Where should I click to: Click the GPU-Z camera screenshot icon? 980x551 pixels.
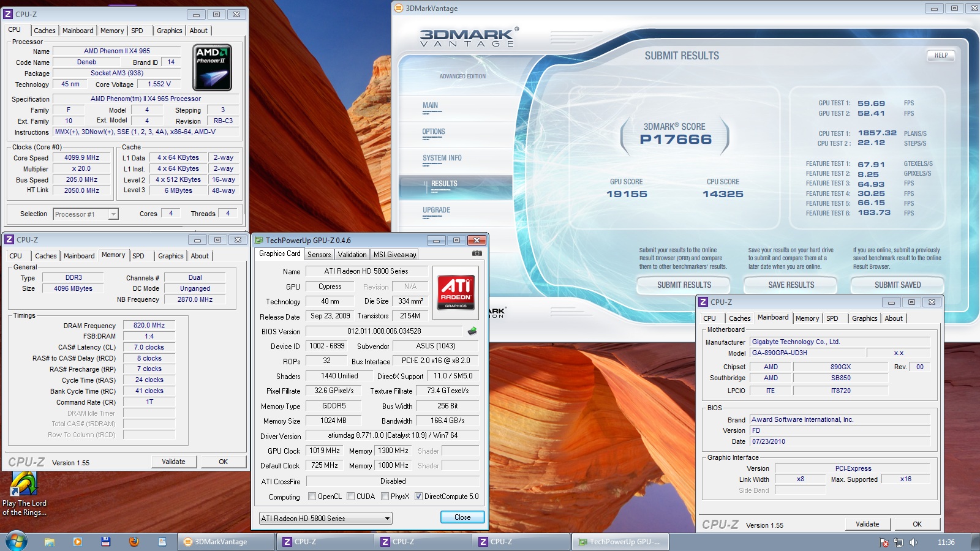477,253
